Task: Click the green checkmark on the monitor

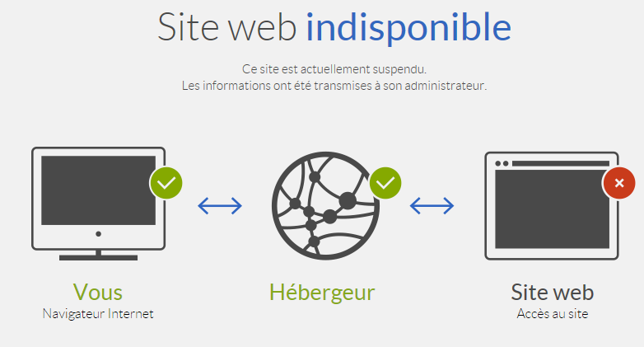Action: tap(166, 183)
